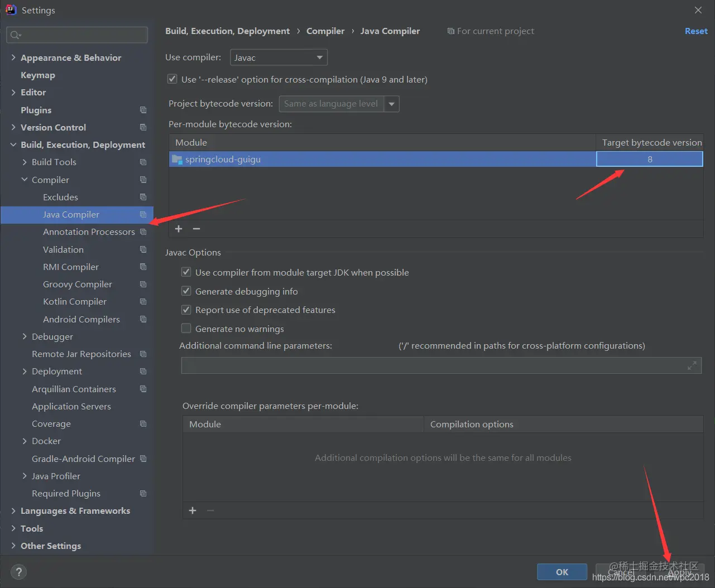Viewport: 715px width, 588px height.
Task: Click Build, Execution, Deployment breadcrumb
Action: [227, 31]
